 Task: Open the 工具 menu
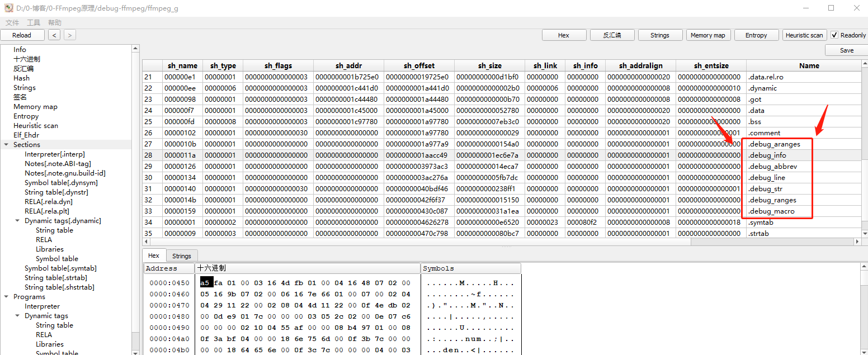pyautogui.click(x=34, y=22)
